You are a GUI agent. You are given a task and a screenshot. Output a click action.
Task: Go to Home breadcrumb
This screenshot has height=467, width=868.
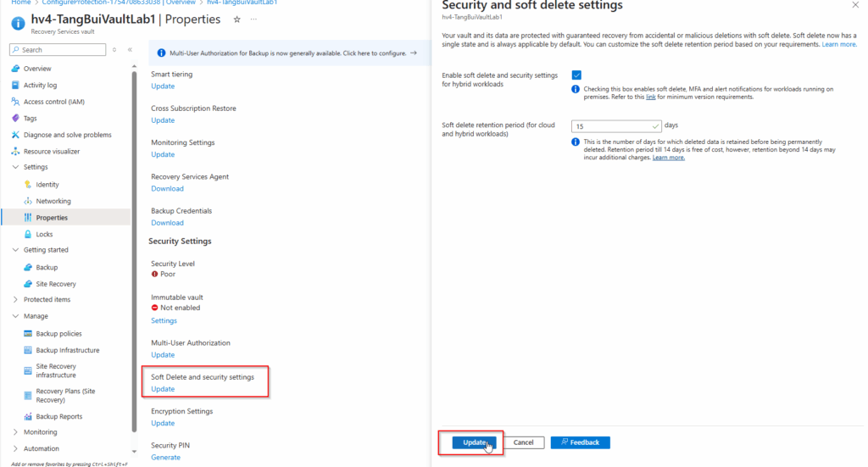pyautogui.click(x=21, y=3)
